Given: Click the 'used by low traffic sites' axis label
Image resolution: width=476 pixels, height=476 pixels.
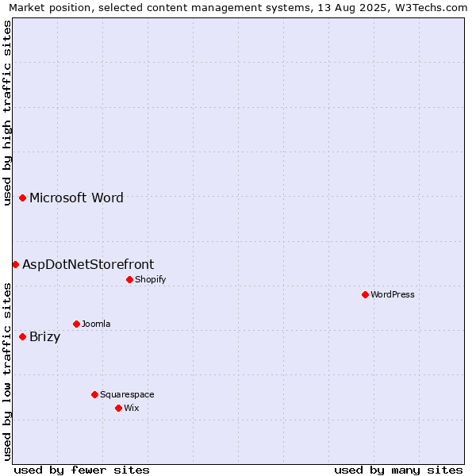Looking at the screenshot, I should click(x=6, y=372).
